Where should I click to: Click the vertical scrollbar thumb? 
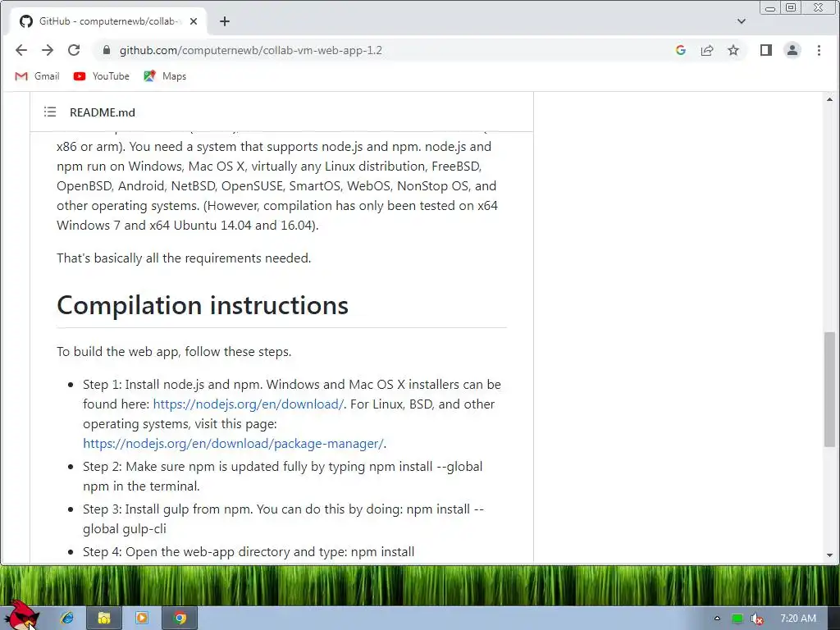(830, 389)
